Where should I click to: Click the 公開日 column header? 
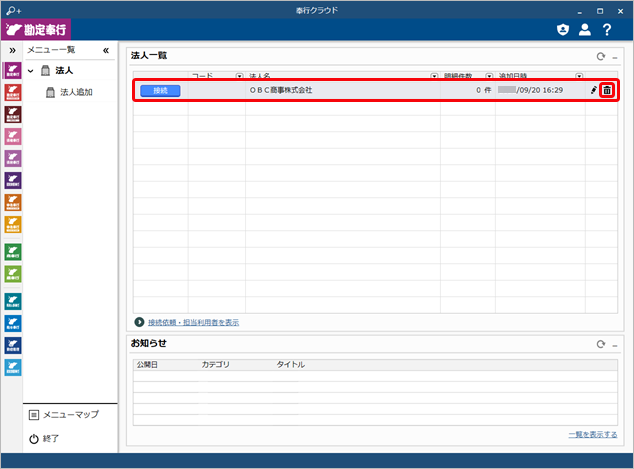point(147,365)
